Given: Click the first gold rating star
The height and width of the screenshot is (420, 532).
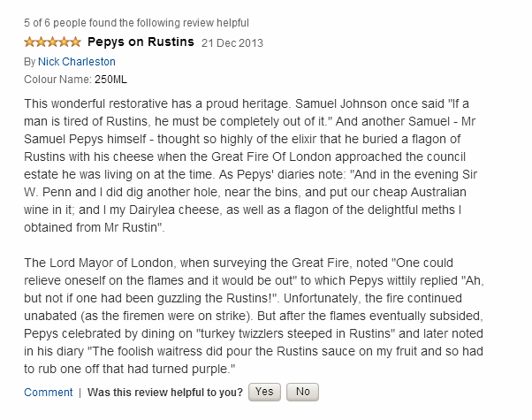Looking at the screenshot, I should pyautogui.click(x=30, y=42).
